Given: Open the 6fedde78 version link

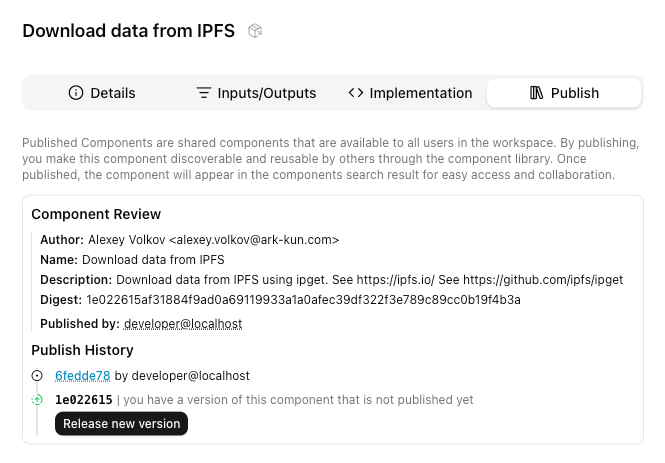Looking at the screenshot, I should (x=83, y=376).
